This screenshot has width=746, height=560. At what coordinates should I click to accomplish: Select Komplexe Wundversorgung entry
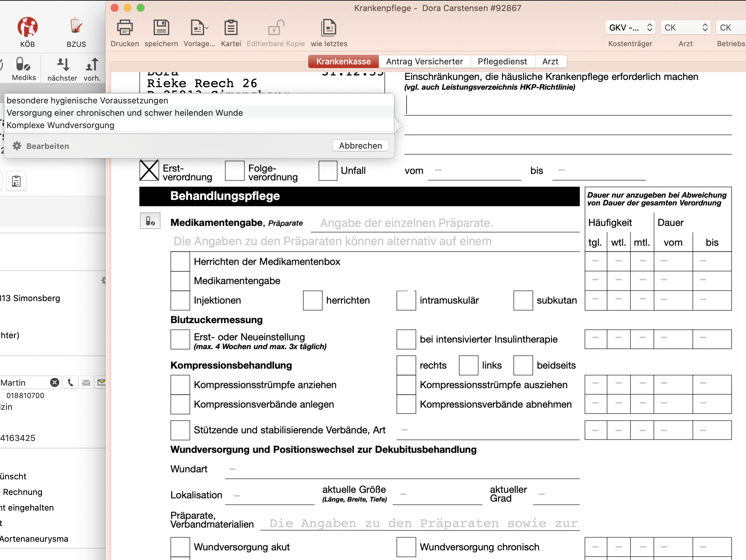(199, 125)
